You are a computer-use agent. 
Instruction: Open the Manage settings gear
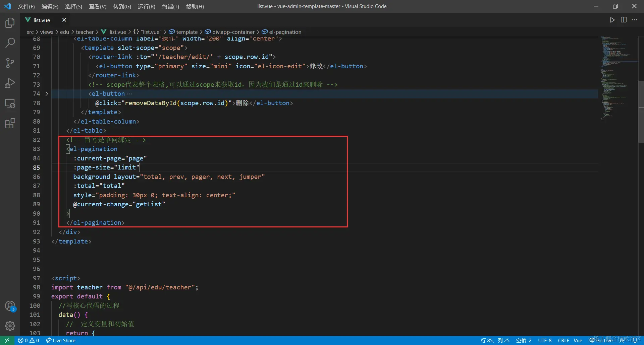coord(10,326)
